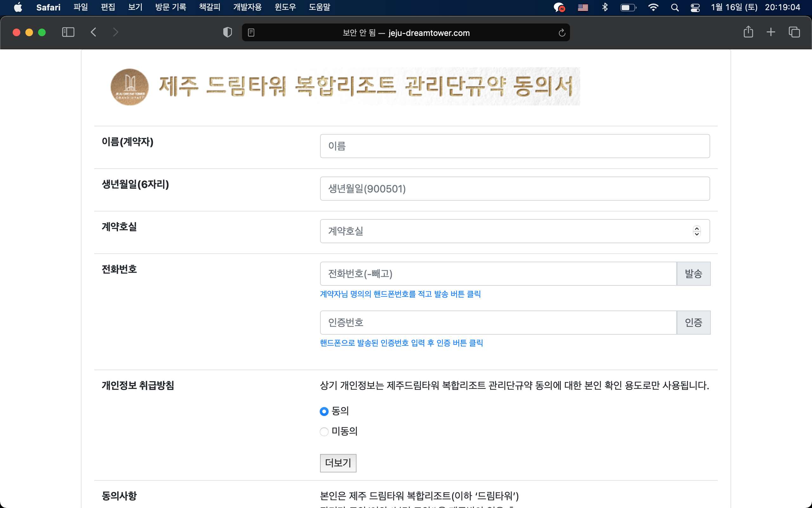Open the Apple menu
Screen dimensions: 812x508
point(18,7)
